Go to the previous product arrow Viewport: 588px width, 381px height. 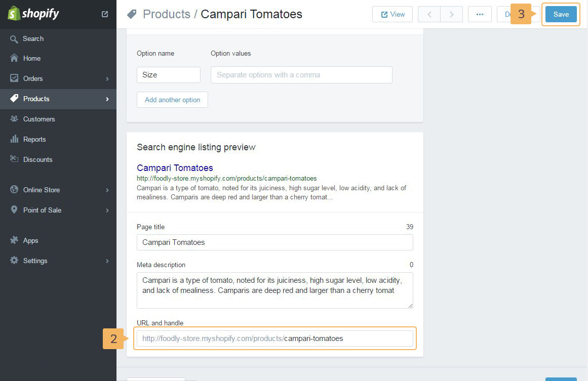[429, 14]
